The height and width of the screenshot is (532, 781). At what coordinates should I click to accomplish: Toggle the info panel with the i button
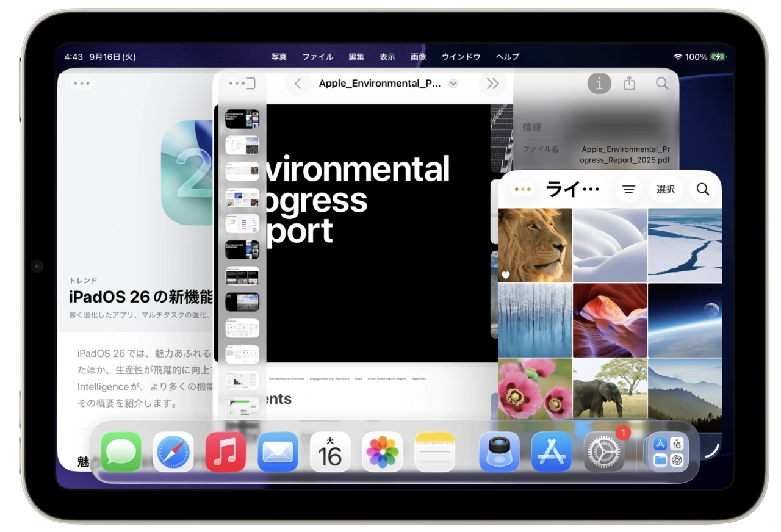click(599, 84)
